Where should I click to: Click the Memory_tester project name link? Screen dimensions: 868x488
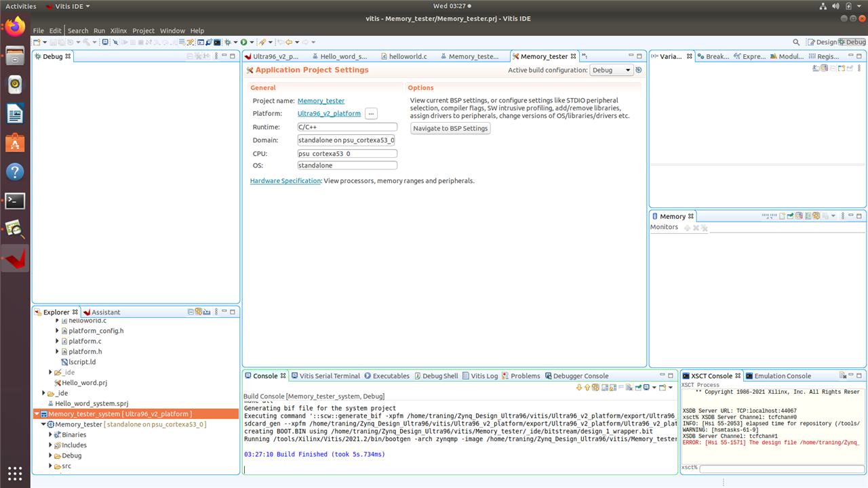pyautogui.click(x=321, y=101)
